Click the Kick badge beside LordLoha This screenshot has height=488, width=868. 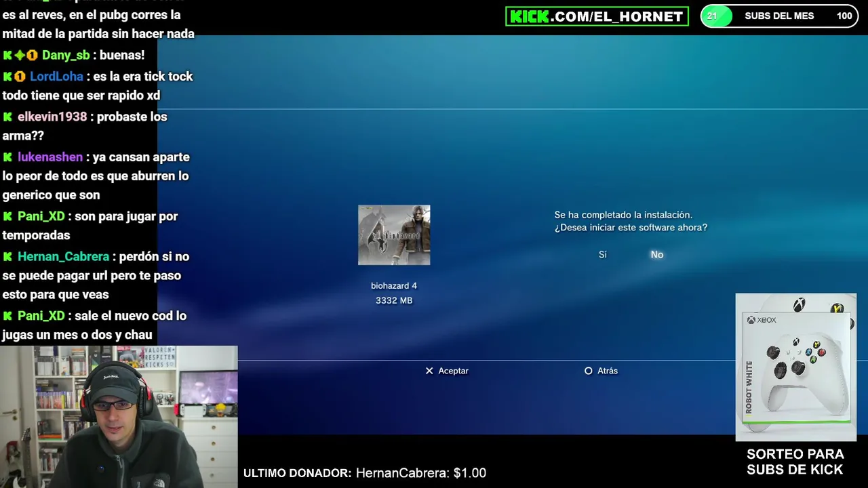coord(7,77)
